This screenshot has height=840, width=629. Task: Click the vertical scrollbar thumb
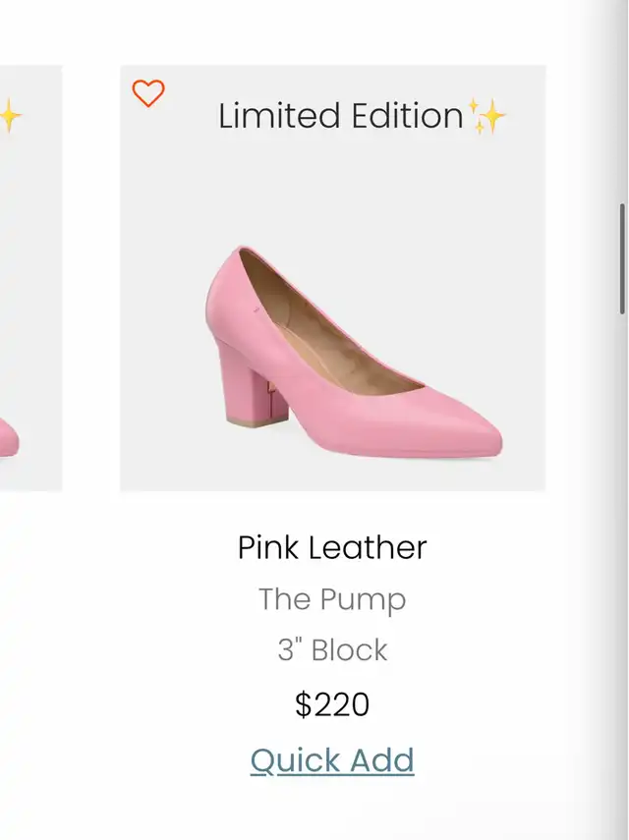tap(622, 258)
